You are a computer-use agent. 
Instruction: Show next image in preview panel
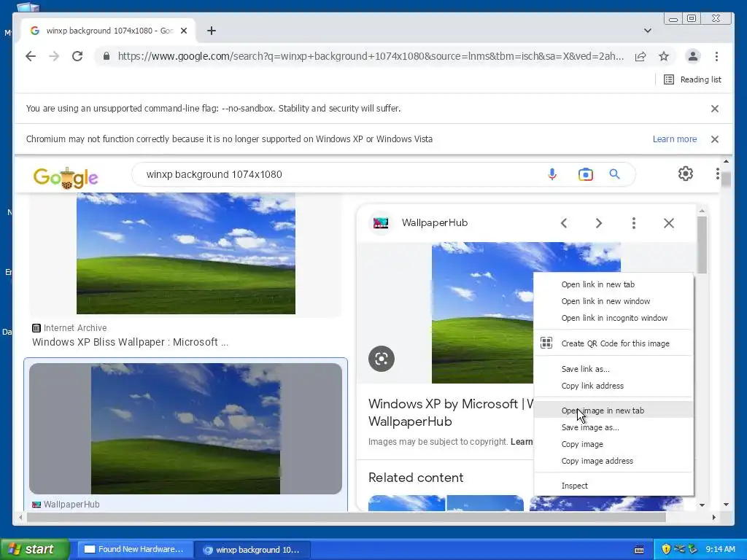[599, 223]
